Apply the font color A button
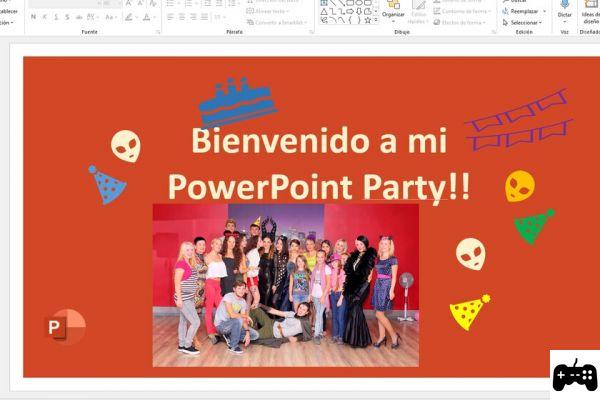 point(146,17)
